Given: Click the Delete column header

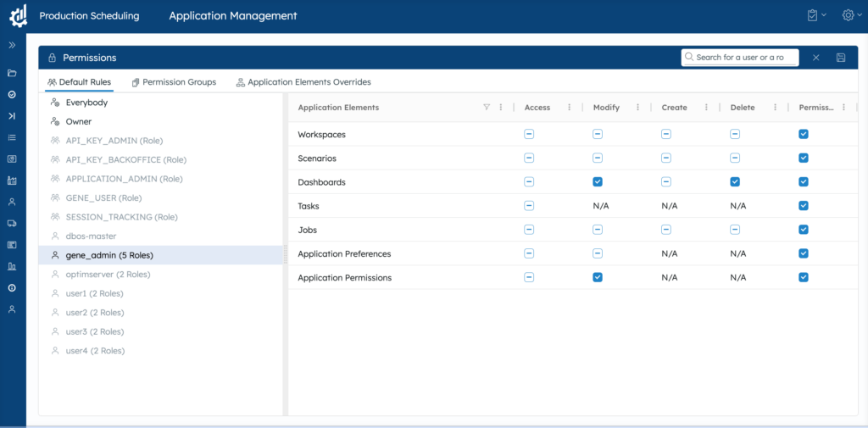Looking at the screenshot, I should (743, 108).
